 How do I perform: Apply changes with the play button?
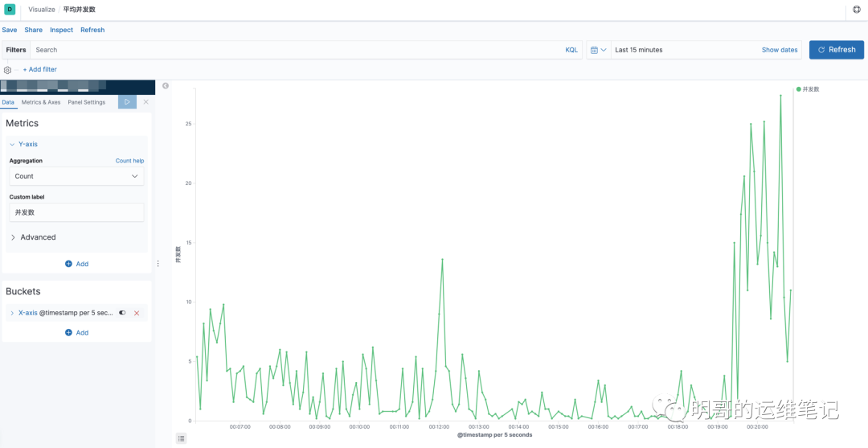[127, 102]
